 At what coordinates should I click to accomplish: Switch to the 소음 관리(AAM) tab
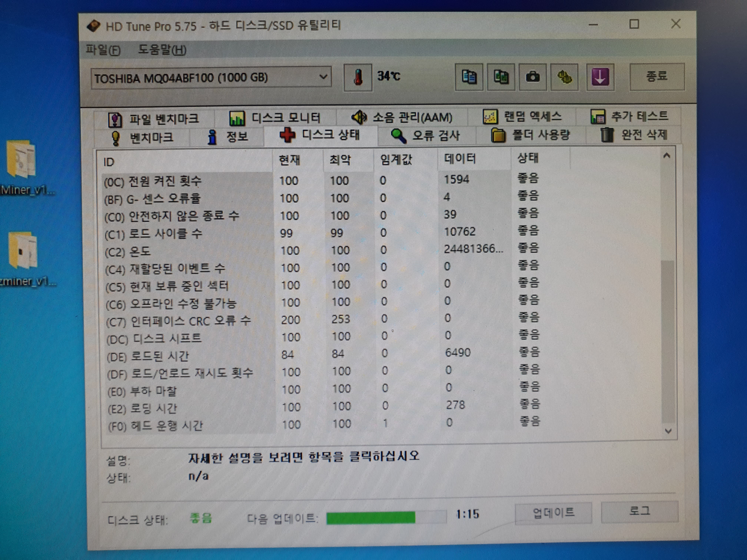[x=401, y=117]
